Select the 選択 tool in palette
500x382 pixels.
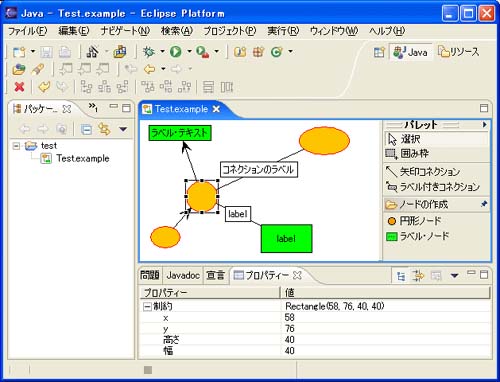pyautogui.click(x=437, y=139)
